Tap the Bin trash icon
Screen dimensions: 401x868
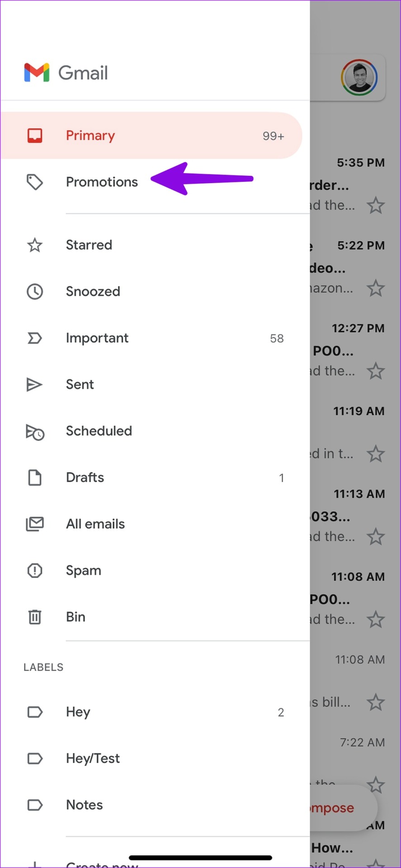tap(35, 617)
